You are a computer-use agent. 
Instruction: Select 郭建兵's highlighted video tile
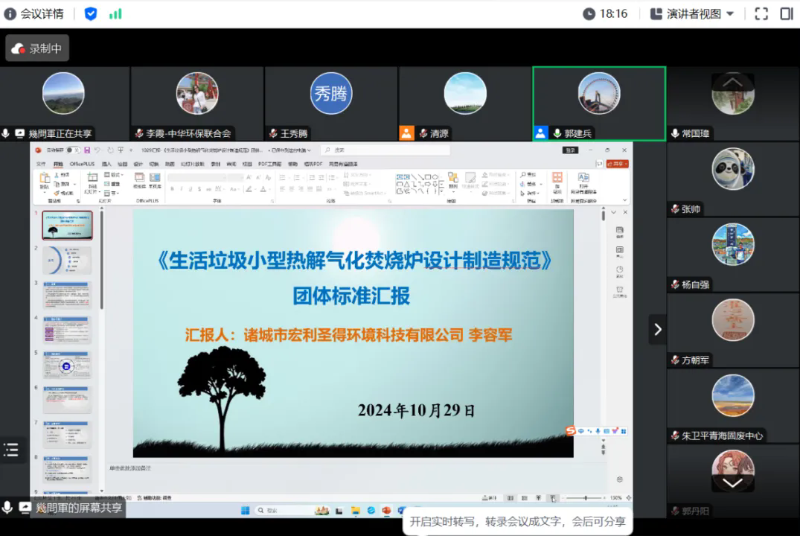tap(599, 103)
